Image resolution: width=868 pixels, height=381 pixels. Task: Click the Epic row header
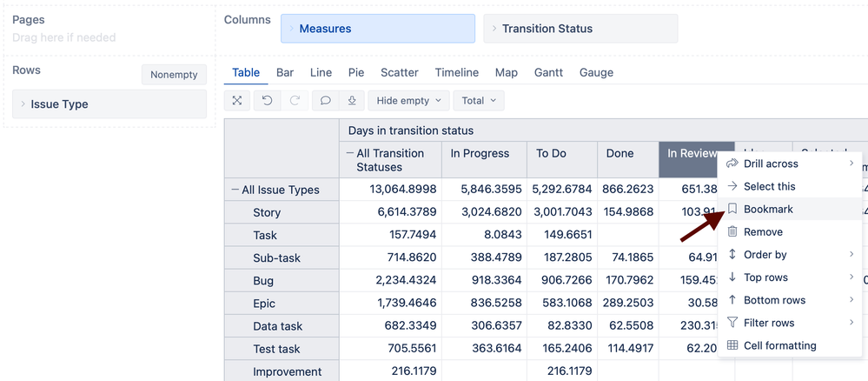282,304
